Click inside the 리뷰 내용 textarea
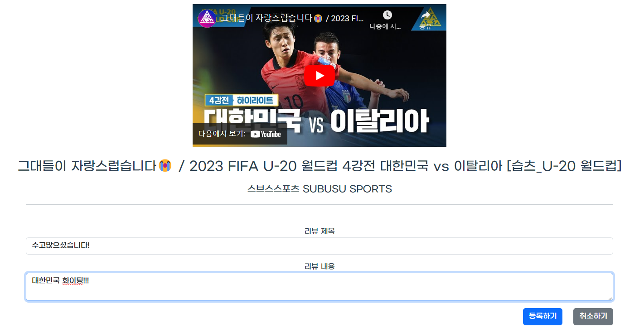The height and width of the screenshot is (333, 644). (x=320, y=287)
